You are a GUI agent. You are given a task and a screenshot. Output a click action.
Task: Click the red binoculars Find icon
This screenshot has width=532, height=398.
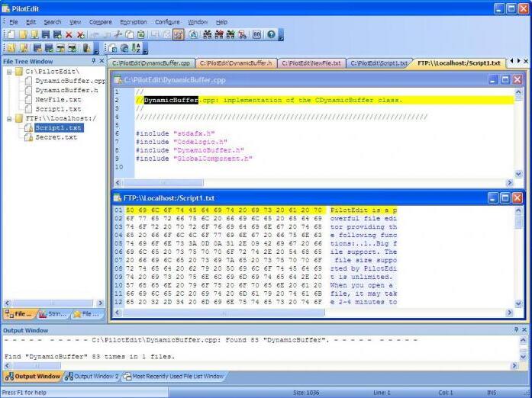pos(219,34)
